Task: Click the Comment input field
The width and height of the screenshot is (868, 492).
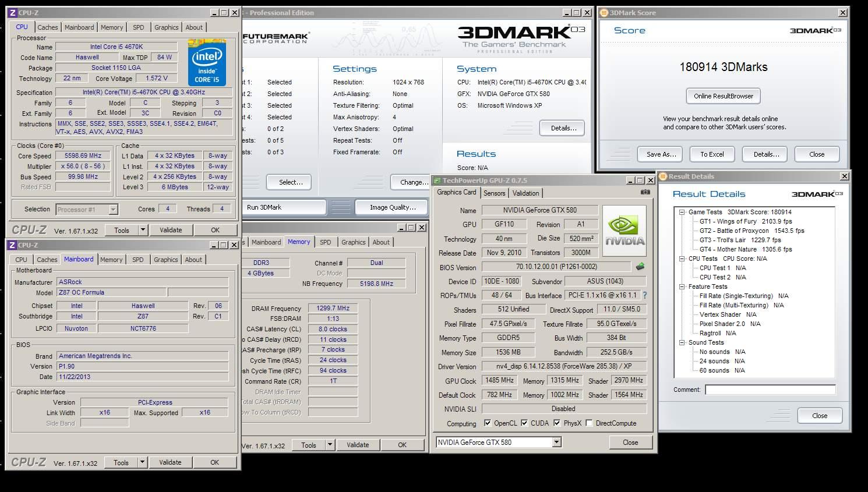Action: click(x=770, y=390)
